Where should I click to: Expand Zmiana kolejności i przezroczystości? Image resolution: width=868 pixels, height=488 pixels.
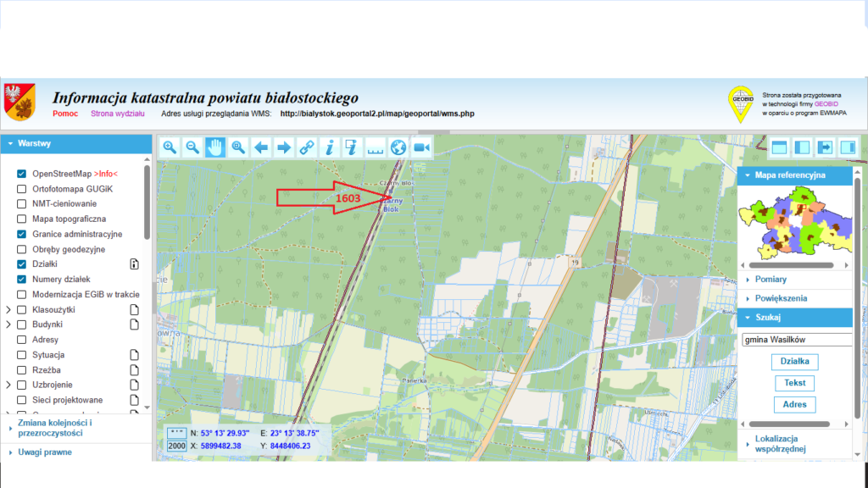(75, 428)
